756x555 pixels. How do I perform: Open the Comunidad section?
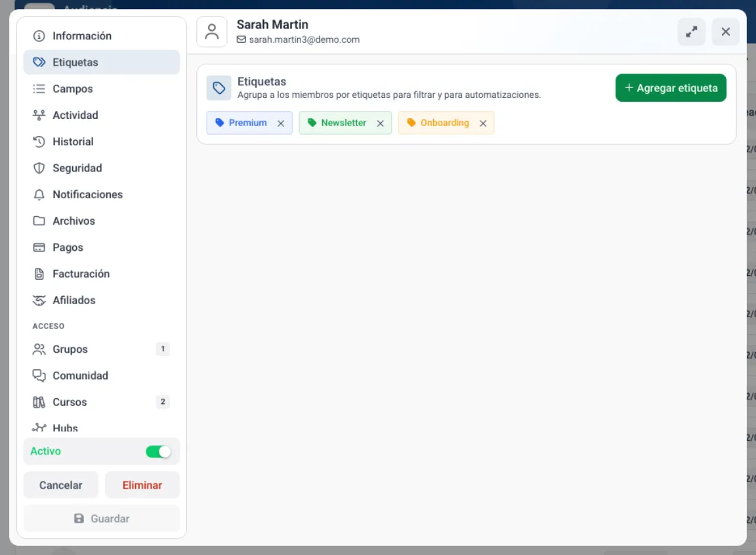point(101,376)
